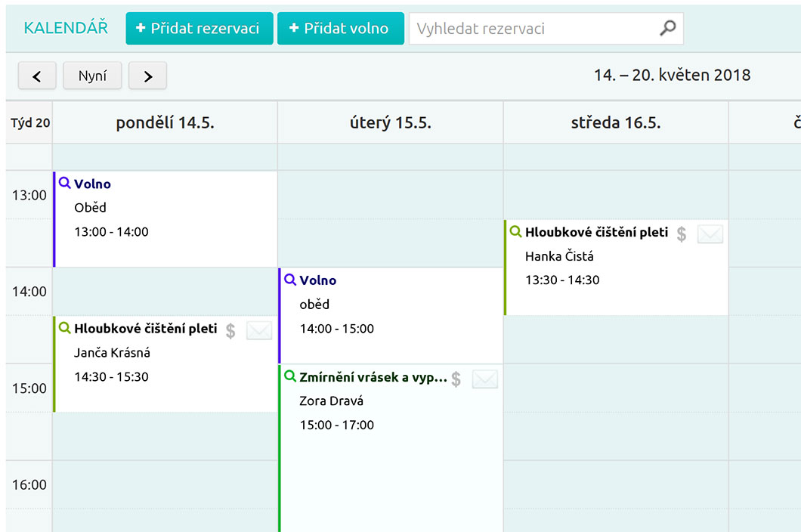Go to previous week with left arrow
This screenshot has height=532, width=801.
point(37,76)
